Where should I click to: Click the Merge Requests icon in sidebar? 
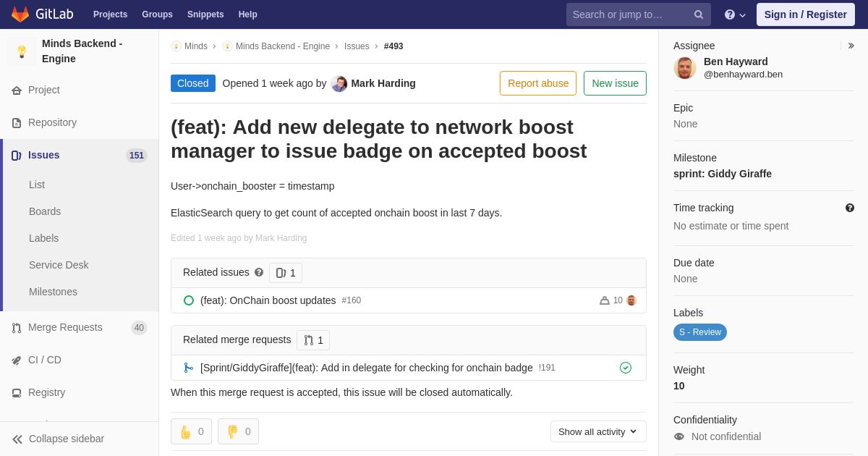click(x=17, y=328)
